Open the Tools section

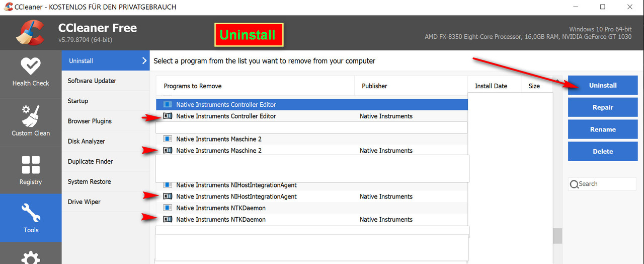pos(31,218)
